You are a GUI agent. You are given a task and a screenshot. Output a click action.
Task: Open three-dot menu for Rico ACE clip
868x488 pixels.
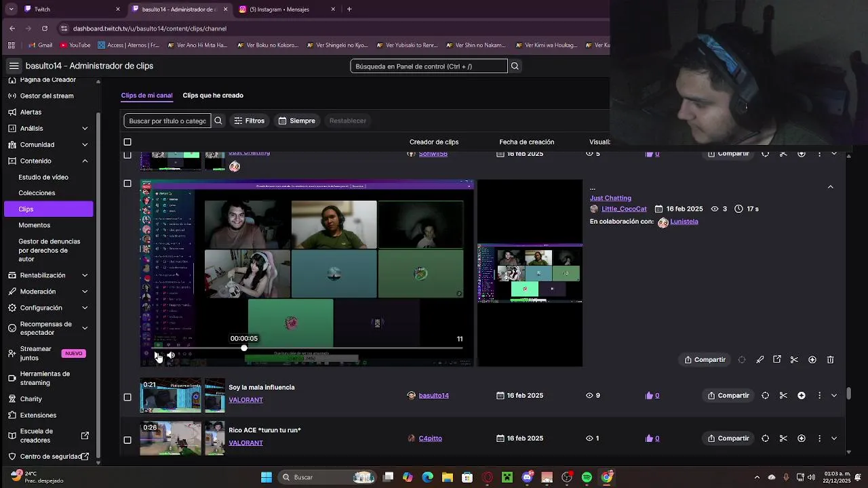819,439
